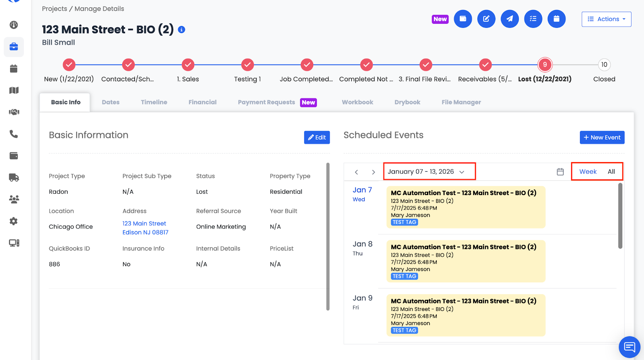Open the chat support bubble

coord(629,347)
